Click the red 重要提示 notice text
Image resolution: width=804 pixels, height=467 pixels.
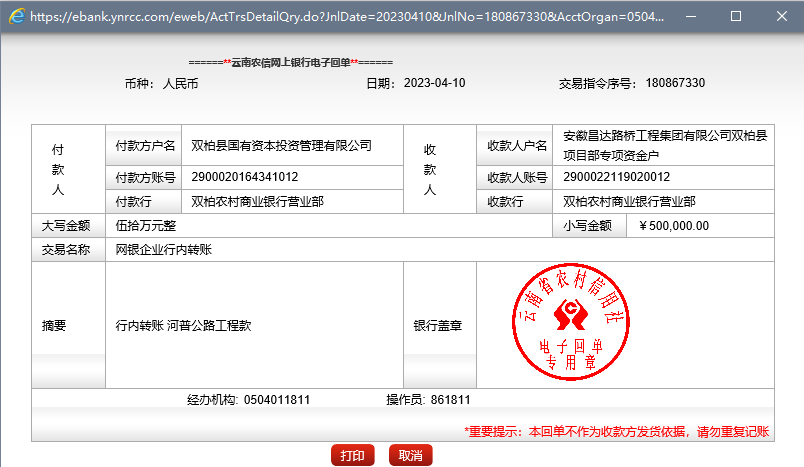tap(616, 432)
